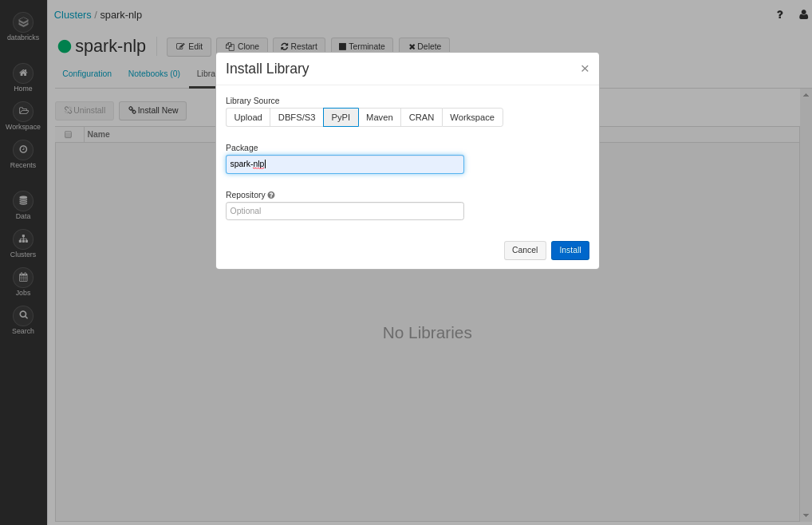The height and width of the screenshot is (525, 812).
Task: Click Repository help tooltip icon
Action: 271,195
